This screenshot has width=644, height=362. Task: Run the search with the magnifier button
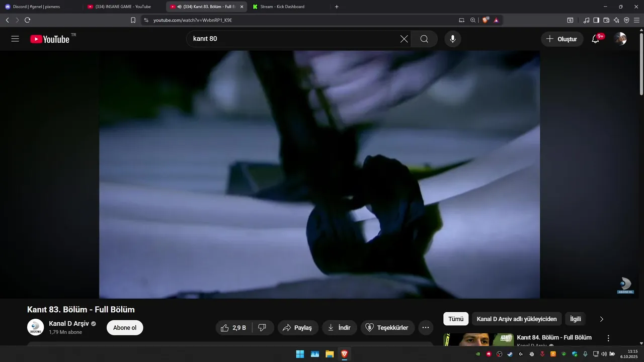(424, 39)
